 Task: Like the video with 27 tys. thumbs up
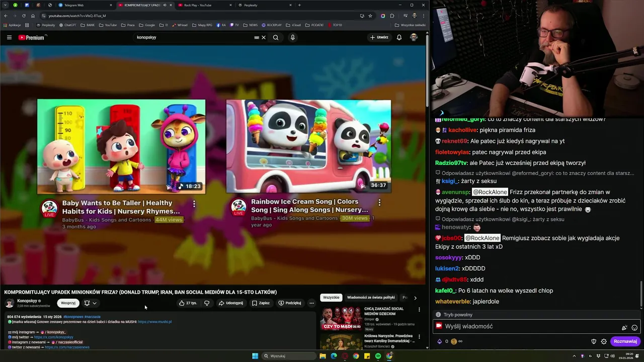pyautogui.click(x=188, y=303)
